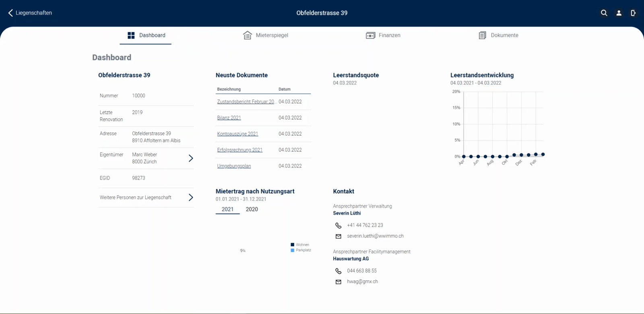Open Zustandsbericht Februar document
Image resolution: width=644 pixels, height=314 pixels.
pyautogui.click(x=246, y=102)
